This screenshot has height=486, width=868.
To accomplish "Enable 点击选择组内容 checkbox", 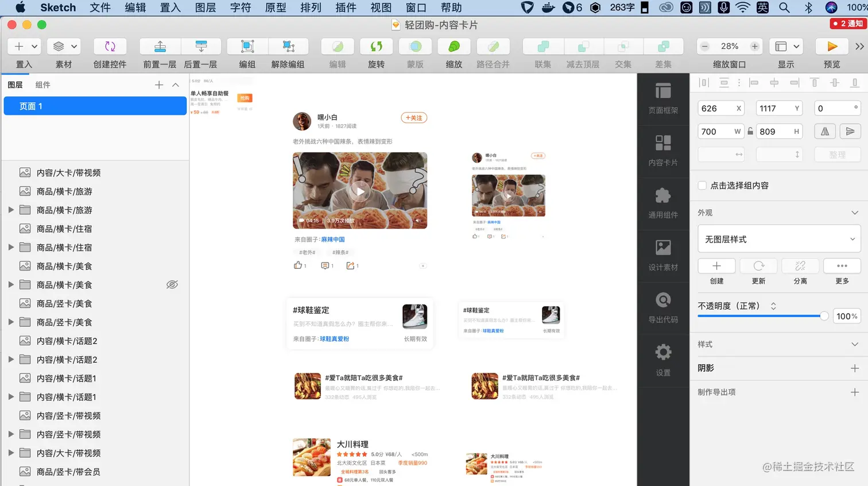I will 702,186.
